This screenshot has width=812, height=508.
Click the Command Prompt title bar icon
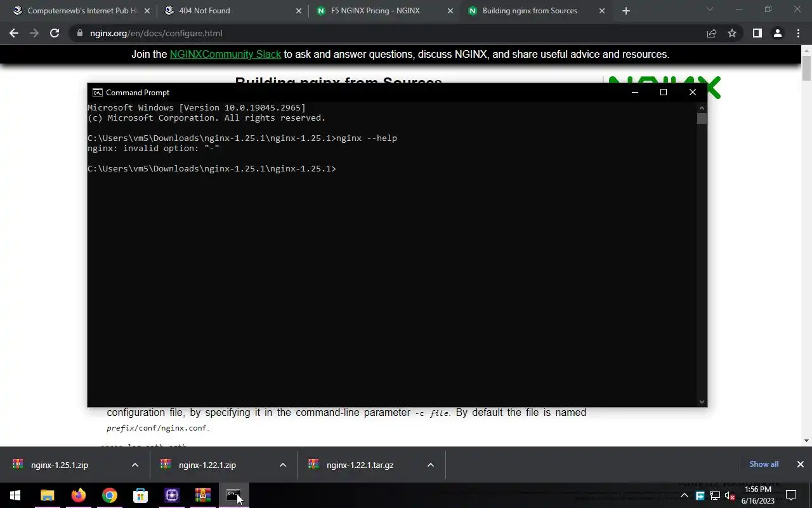tap(97, 92)
